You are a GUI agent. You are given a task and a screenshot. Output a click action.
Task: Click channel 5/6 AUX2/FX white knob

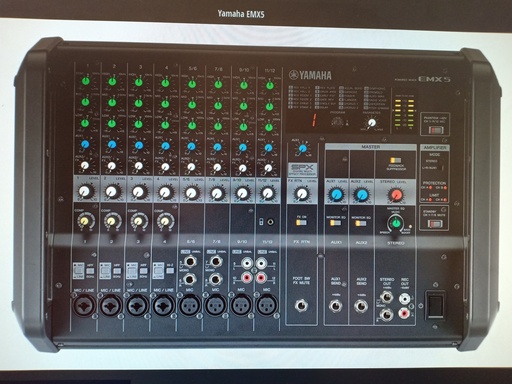(x=191, y=167)
